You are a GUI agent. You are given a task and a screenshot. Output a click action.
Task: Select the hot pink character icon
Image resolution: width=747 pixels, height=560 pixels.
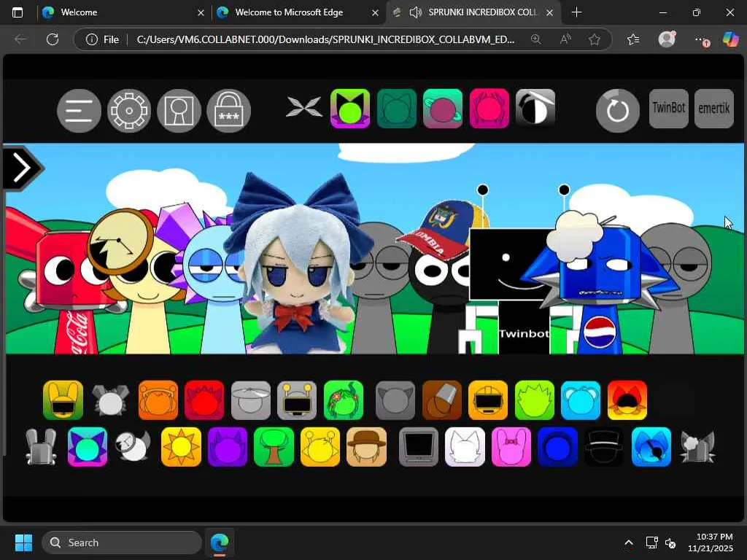(489, 109)
